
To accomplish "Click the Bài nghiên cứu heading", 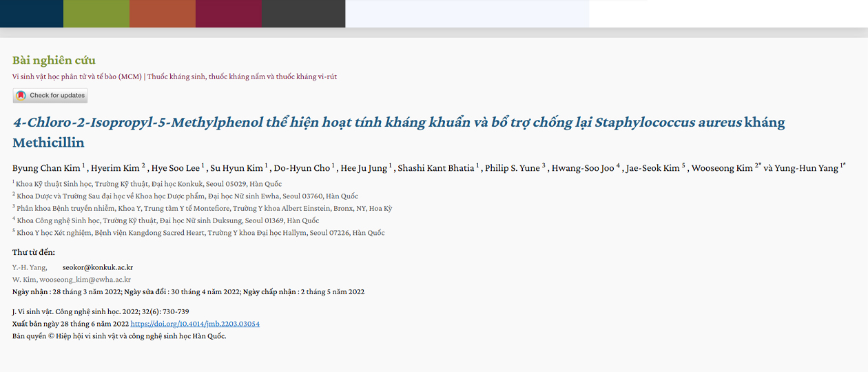I will click(54, 60).
